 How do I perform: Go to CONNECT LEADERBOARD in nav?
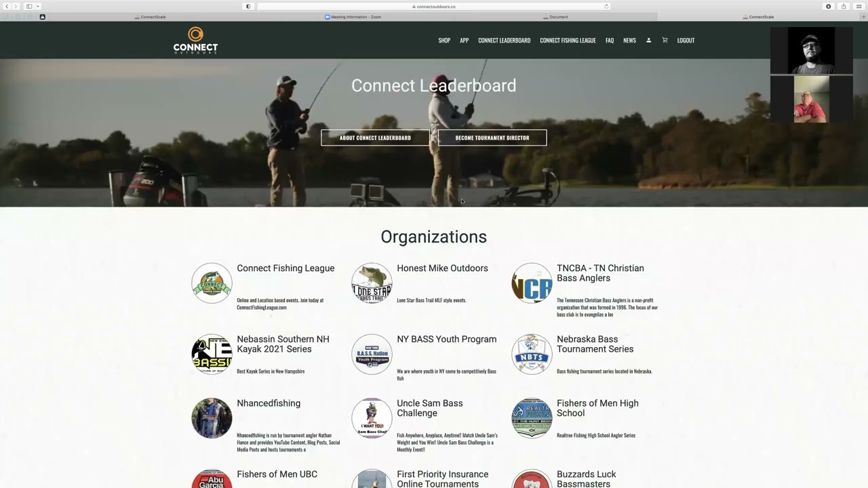pos(505,40)
